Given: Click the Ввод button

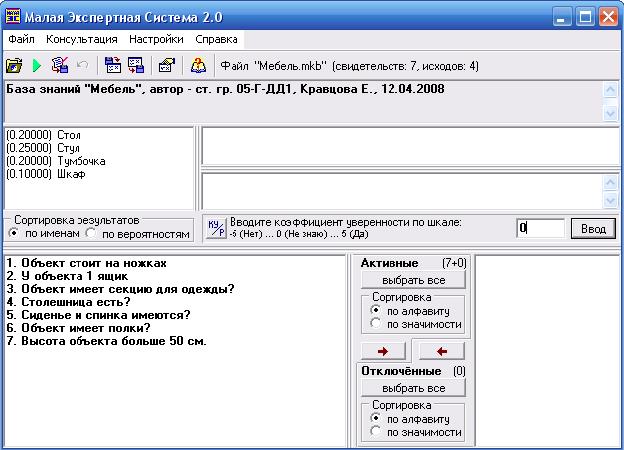Looking at the screenshot, I should click(x=593, y=229).
